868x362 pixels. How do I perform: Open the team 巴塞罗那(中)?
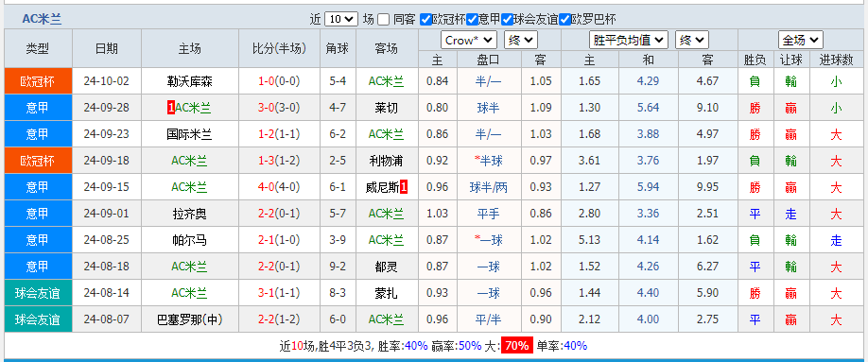(x=189, y=319)
